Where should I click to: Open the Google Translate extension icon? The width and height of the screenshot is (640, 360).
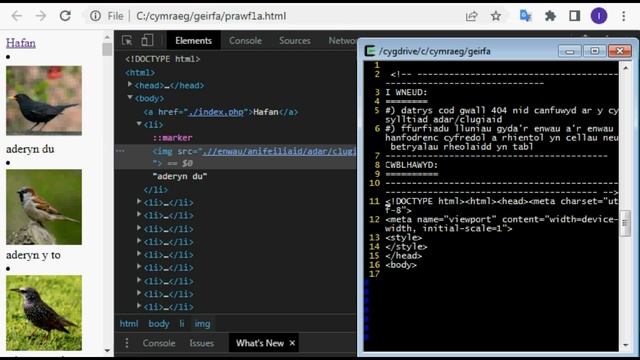tap(525, 16)
